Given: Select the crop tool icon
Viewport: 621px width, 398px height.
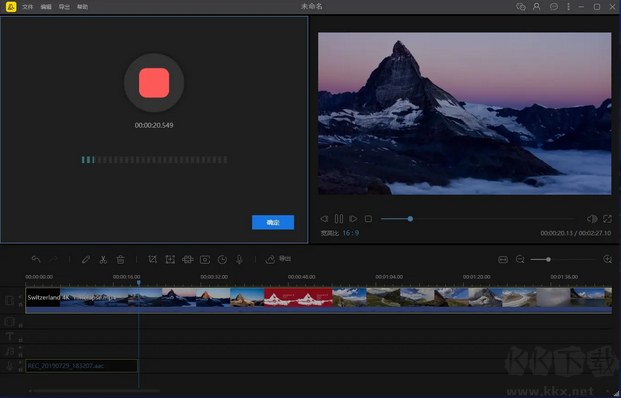Looking at the screenshot, I should point(152,259).
